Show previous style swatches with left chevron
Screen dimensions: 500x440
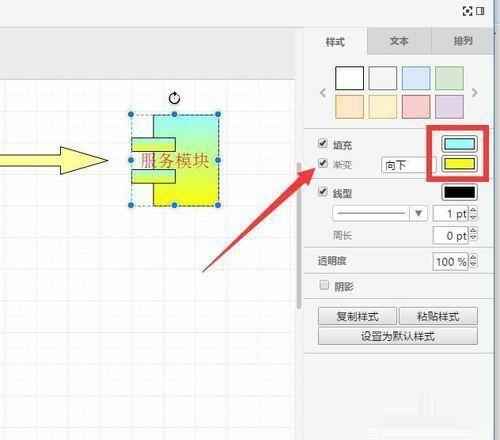pos(323,93)
